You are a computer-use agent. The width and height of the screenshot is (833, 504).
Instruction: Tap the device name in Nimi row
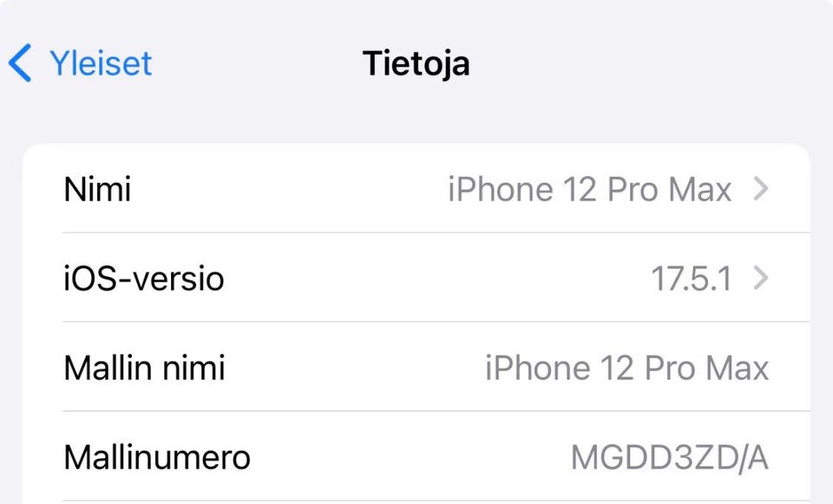point(590,189)
